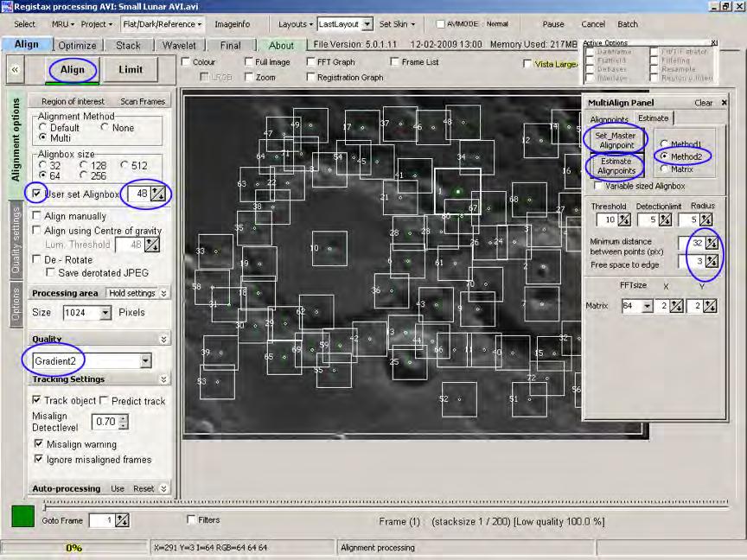This screenshot has width=747, height=560.
Task: Expand the Tracking Settings chevron
Action: click(x=164, y=379)
